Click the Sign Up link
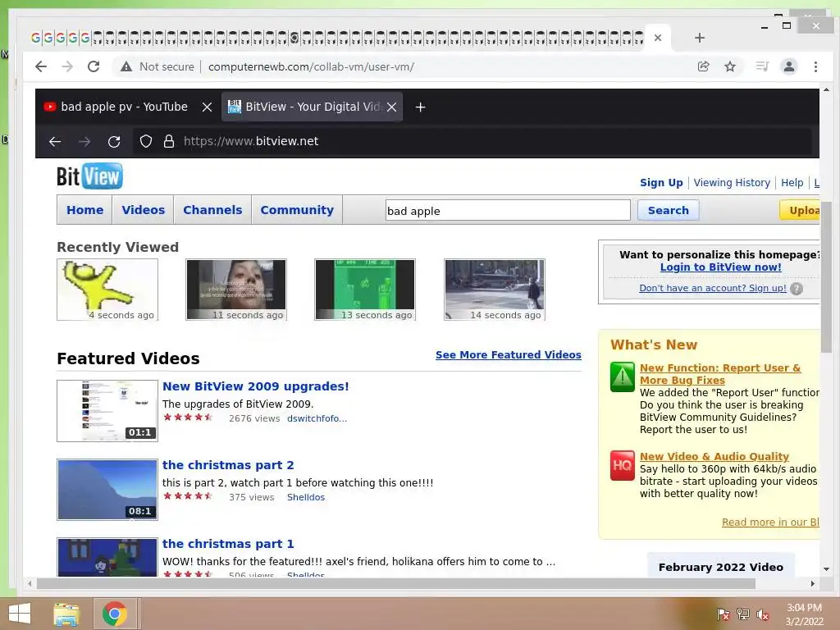This screenshot has width=840, height=630. pyautogui.click(x=661, y=183)
